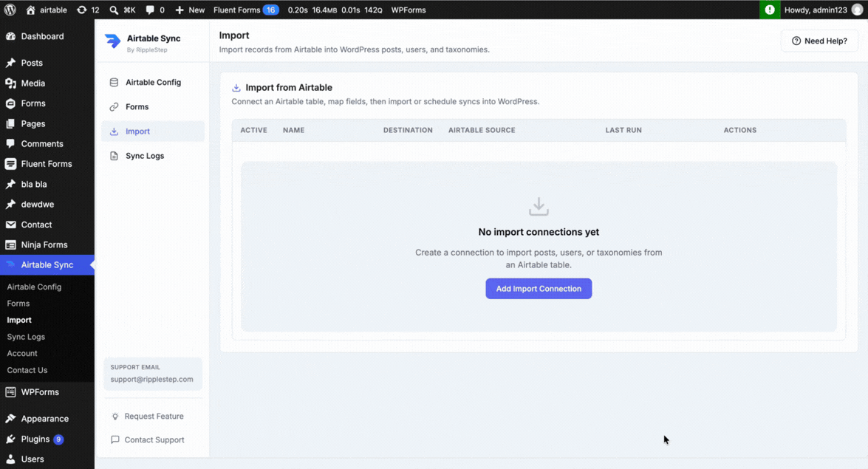Click the Fluent Forms badge 16

tap(270, 10)
